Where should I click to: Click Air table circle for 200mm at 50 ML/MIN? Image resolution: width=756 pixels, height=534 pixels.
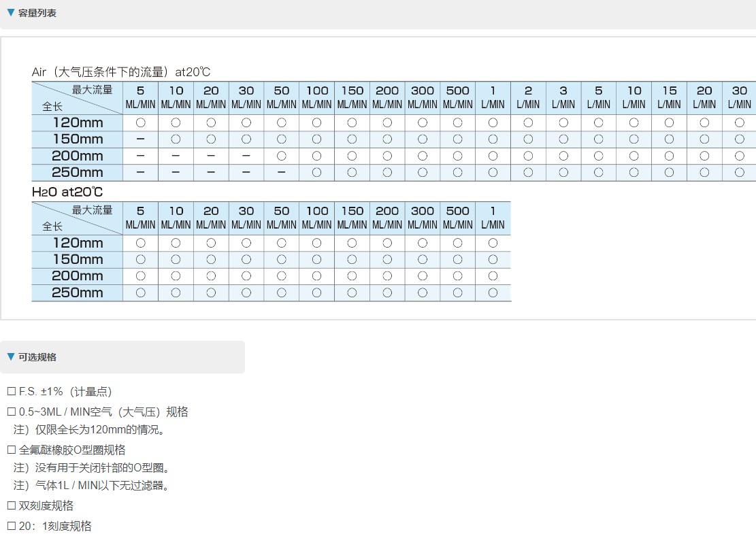pos(282,156)
